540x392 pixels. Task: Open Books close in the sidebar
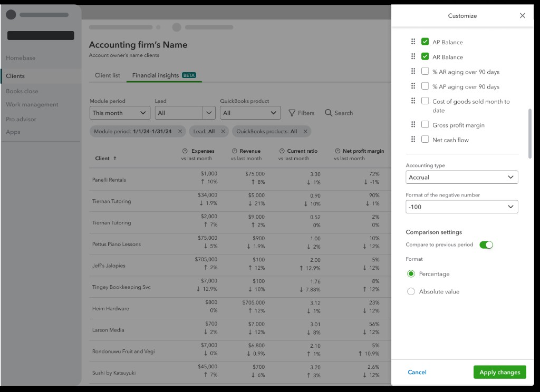22,91
